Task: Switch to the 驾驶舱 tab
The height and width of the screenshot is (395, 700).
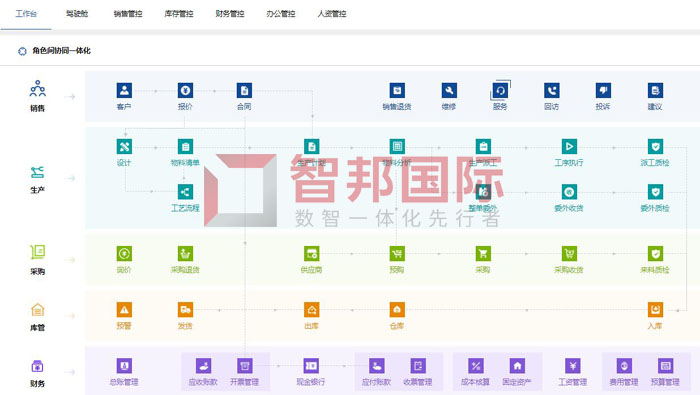Action: point(77,14)
